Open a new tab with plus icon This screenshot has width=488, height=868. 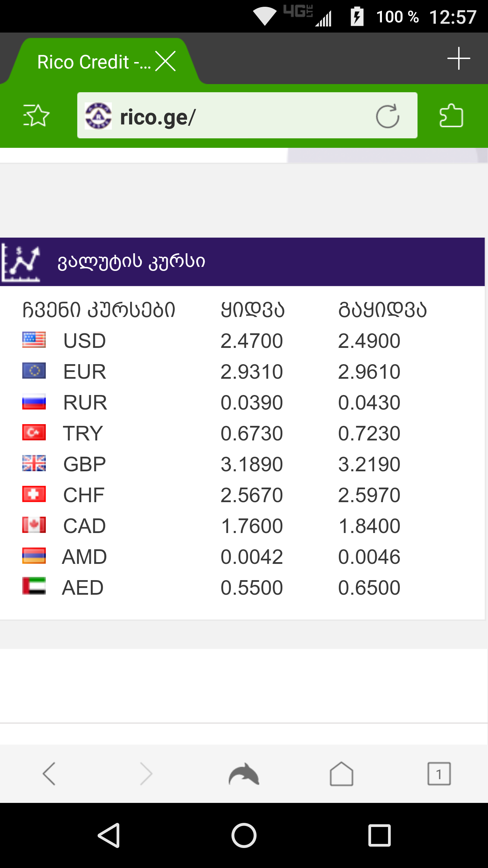(x=459, y=59)
